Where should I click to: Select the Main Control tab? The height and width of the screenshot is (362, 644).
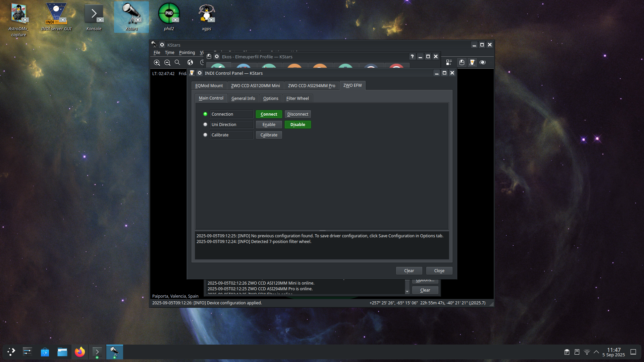pos(211,98)
